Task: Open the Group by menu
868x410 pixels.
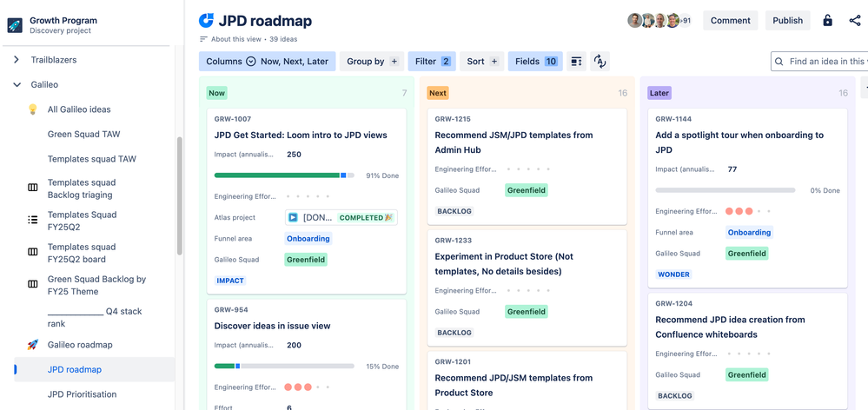Action: [x=372, y=62]
